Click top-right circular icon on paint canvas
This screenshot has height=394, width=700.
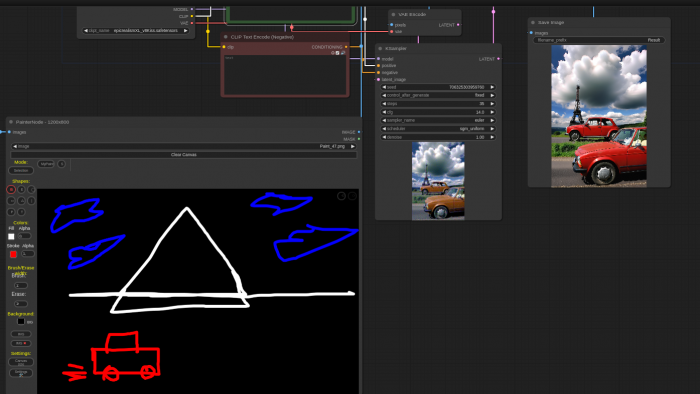tap(352, 196)
